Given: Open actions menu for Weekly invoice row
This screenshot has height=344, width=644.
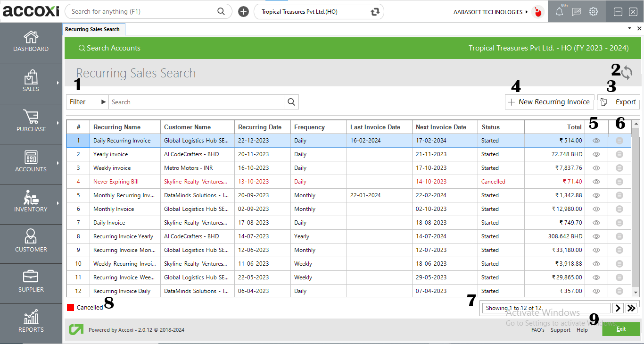Looking at the screenshot, I should pos(619,168).
